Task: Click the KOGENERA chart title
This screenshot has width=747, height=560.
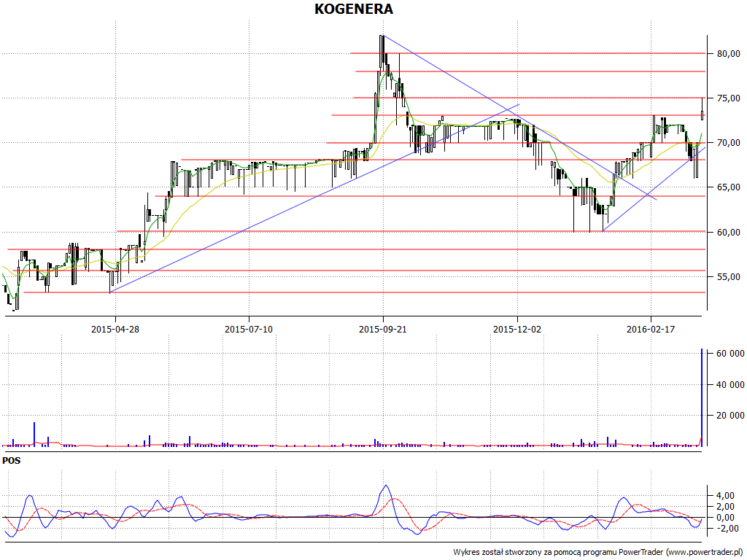Action: pos(354,9)
